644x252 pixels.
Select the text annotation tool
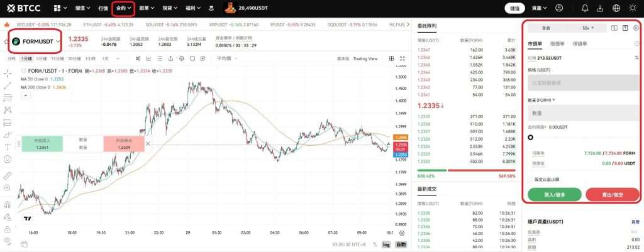point(8,147)
